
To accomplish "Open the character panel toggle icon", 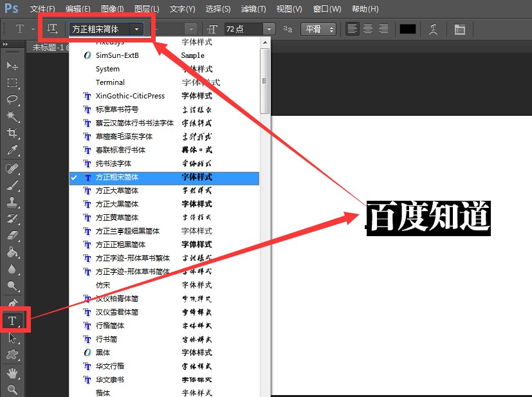I will [460, 29].
